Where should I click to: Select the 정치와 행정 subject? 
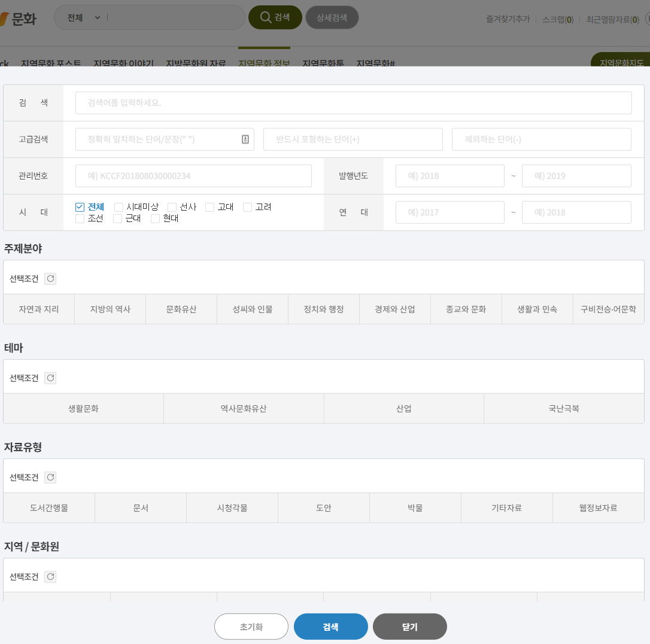[x=324, y=309]
